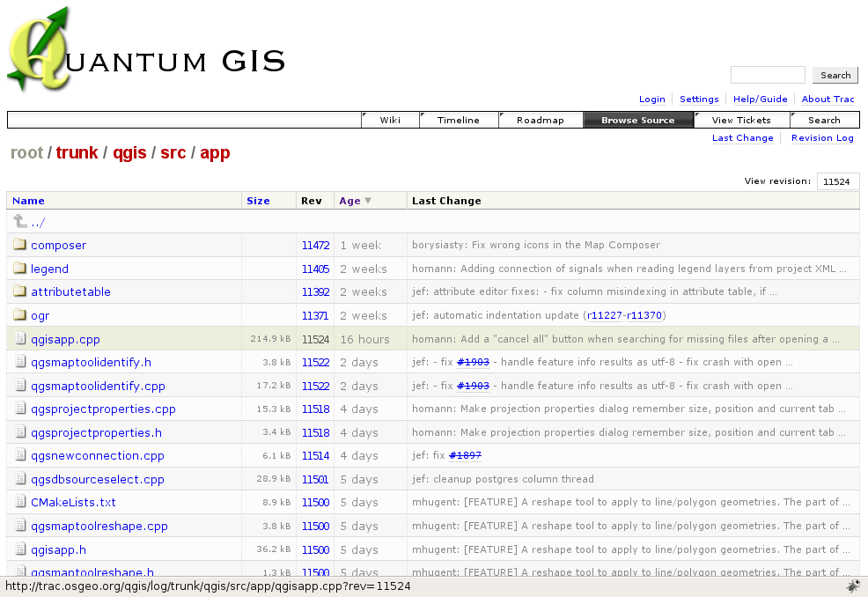The image size is (868, 597).
Task: Click the qgsmaptoolreshape.cpp file icon
Action: (20, 526)
